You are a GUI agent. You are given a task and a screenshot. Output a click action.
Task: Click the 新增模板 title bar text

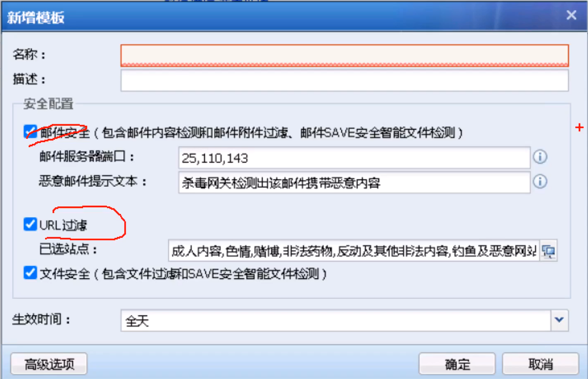(37, 17)
